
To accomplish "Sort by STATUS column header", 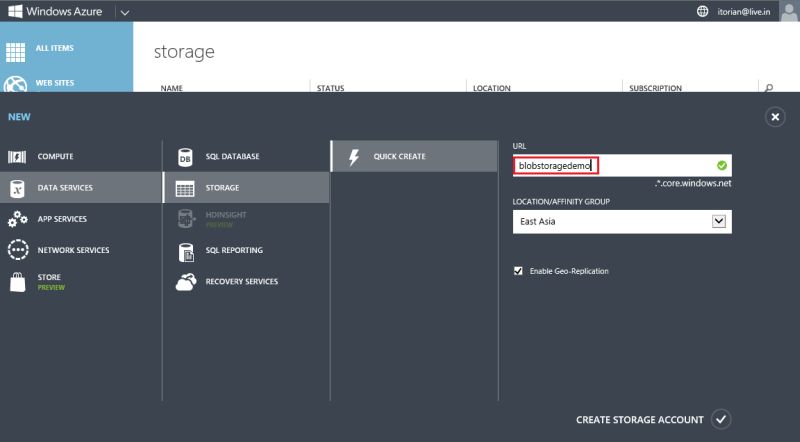I will coord(330,88).
